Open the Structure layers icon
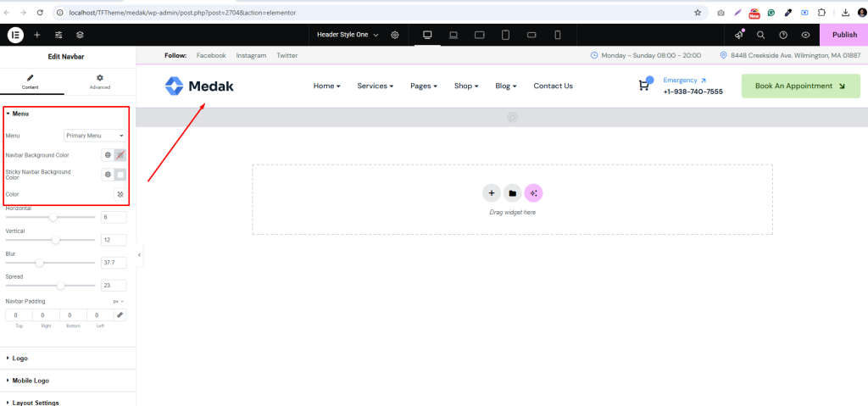 (80, 35)
